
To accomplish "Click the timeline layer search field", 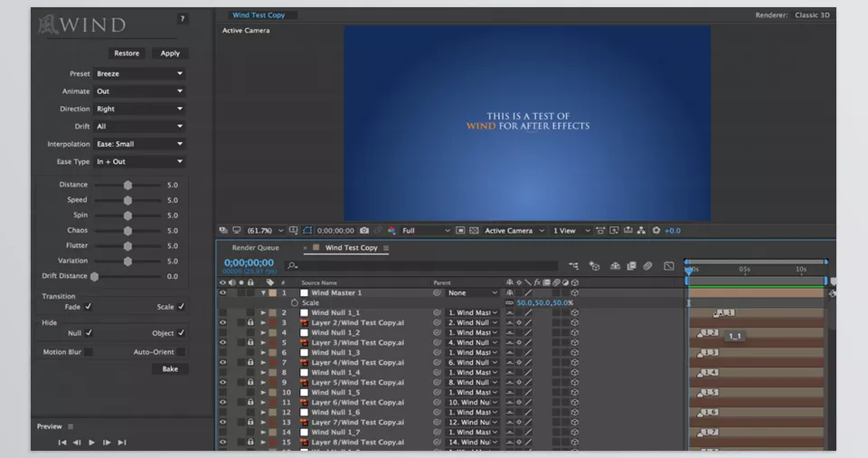I will pos(422,266).
